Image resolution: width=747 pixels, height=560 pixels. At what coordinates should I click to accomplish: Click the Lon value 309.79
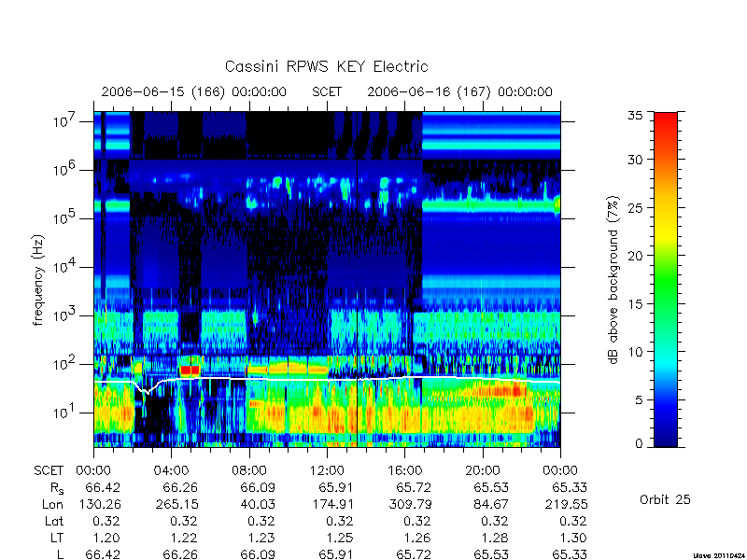click(x=410, y=504)
